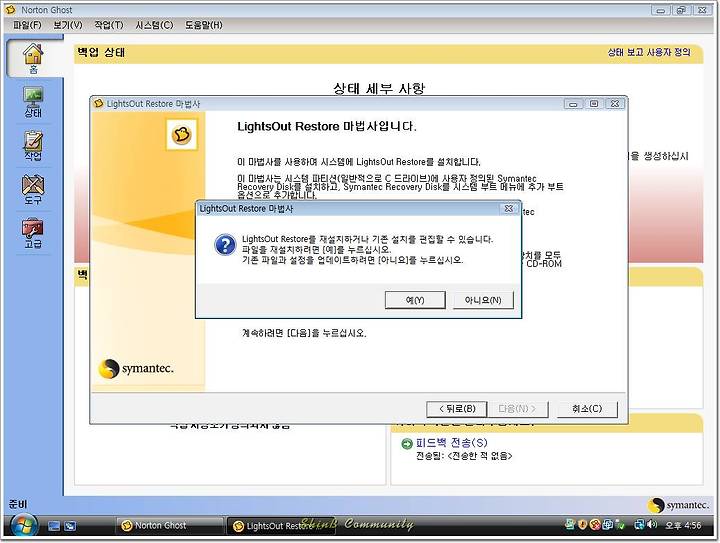Image resolution: width=720 pixels, height=543 pixels.
Task: Click the Back (뒤로(B)) wizard button
Action: (456, 409)
